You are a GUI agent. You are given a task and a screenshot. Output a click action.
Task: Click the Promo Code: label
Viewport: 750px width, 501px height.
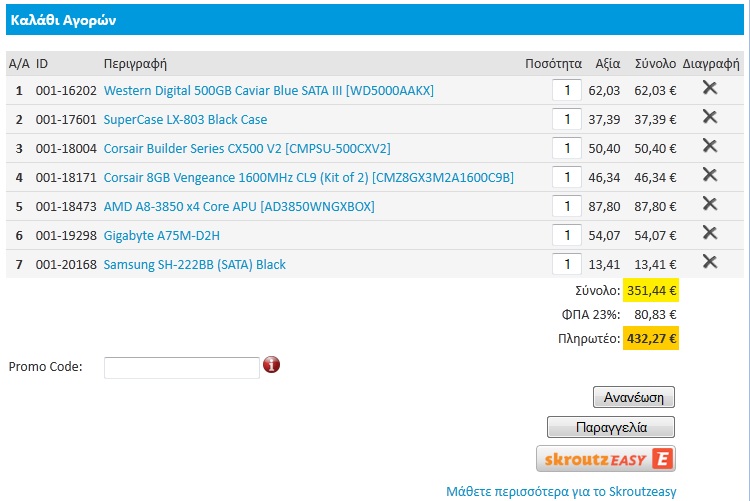[x=45, y=367]
